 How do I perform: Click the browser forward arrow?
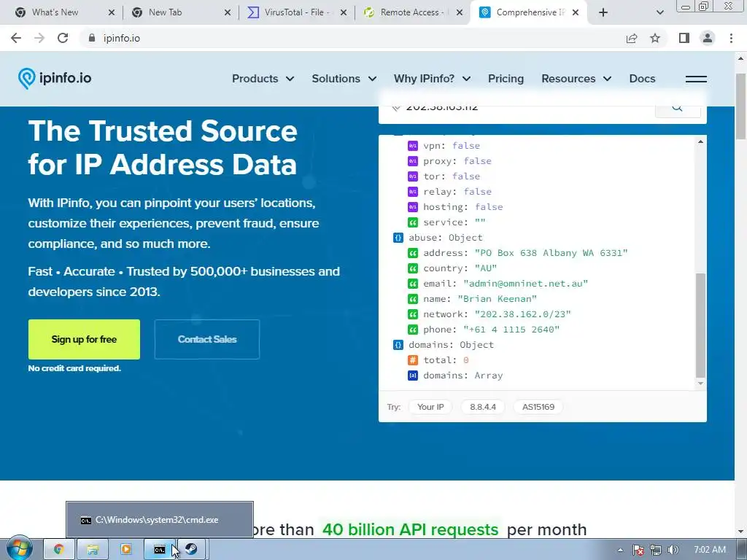pos(39,38)
